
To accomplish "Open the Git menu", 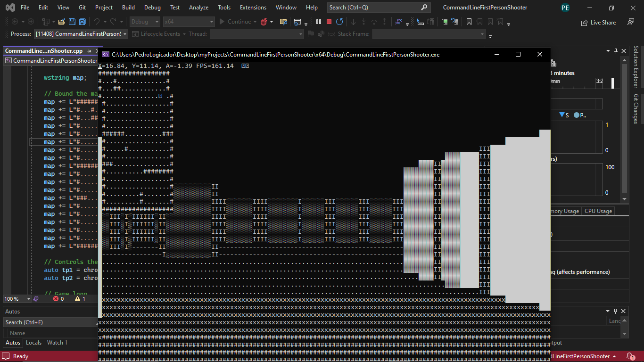I will tap(83, 8).
